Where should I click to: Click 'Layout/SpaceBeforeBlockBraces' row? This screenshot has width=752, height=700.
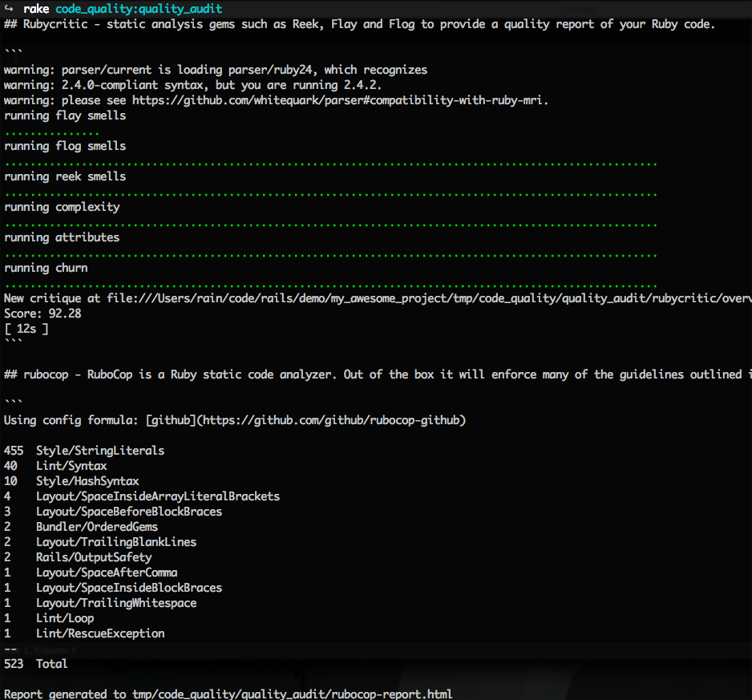point(113,512)
